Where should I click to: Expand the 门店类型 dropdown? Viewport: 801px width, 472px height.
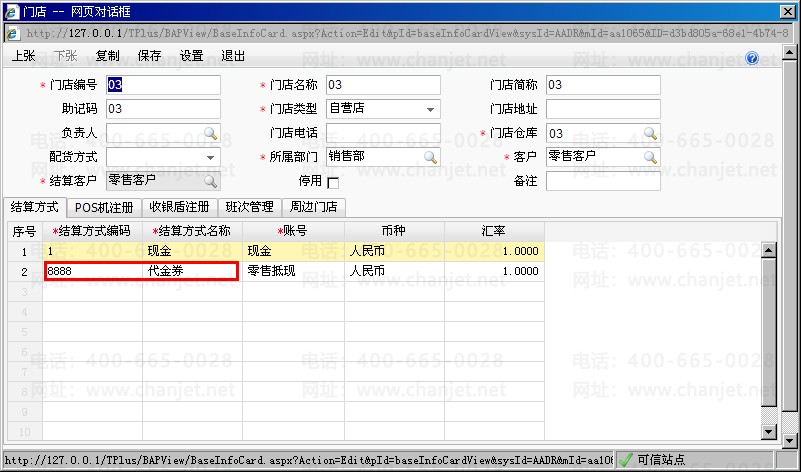click(x=431, y=109)
